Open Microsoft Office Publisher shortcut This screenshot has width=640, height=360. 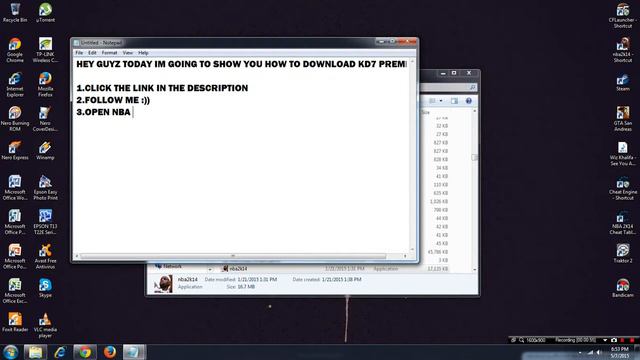coord(15,222)
